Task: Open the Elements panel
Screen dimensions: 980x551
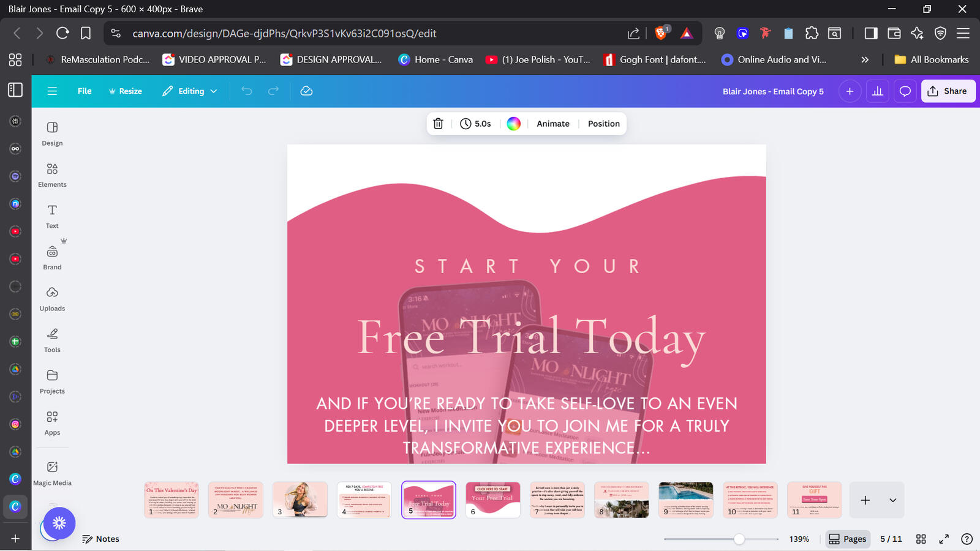Action: click(52, 175)
